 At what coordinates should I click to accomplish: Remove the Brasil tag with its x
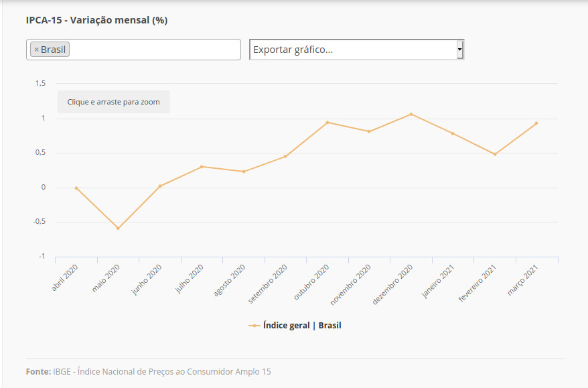(36, 50)
